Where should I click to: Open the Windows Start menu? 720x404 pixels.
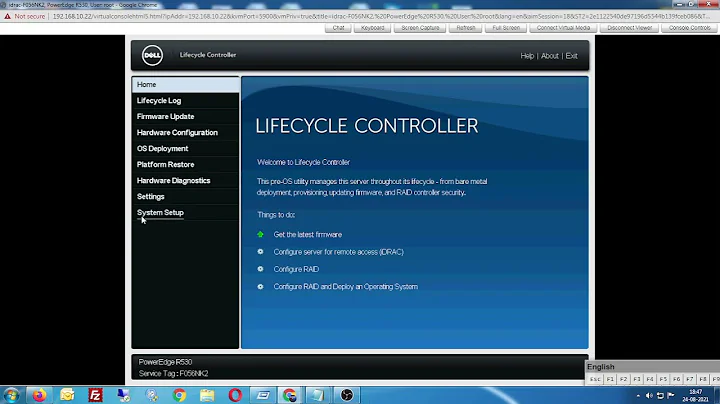(x=11, y=395)
